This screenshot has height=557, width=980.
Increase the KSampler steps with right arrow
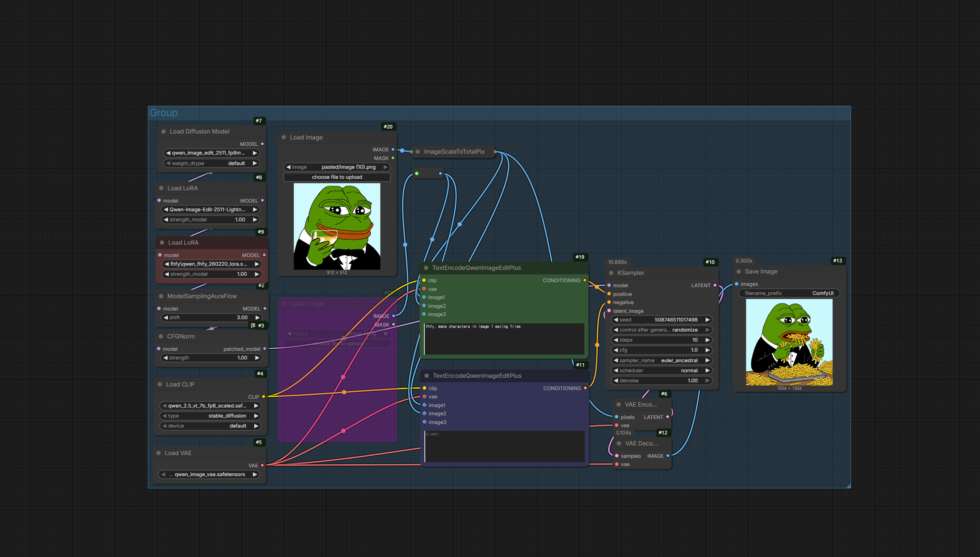[707, 340]
